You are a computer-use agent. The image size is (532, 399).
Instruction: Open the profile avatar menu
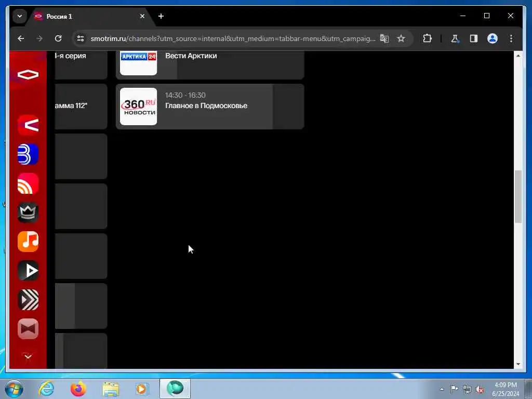tap(493, 38)
